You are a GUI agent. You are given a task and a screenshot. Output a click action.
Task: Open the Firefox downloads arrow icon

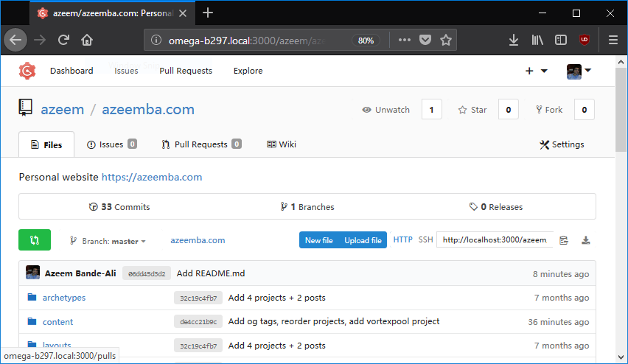click(x=514, y=40)
